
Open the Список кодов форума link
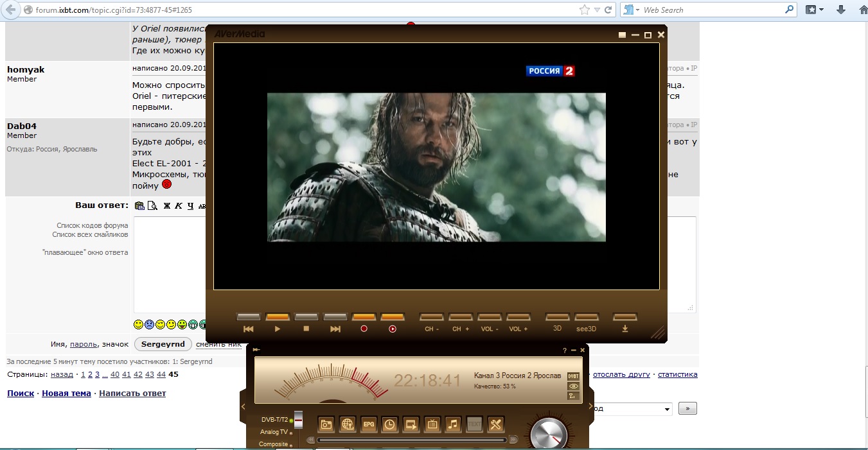(92, 225)
